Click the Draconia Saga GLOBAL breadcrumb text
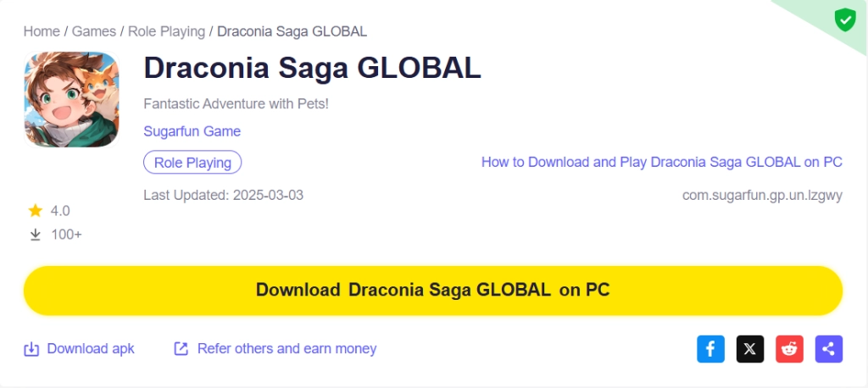Viewport: 868px width, 388px height. [x=292, y=31]
